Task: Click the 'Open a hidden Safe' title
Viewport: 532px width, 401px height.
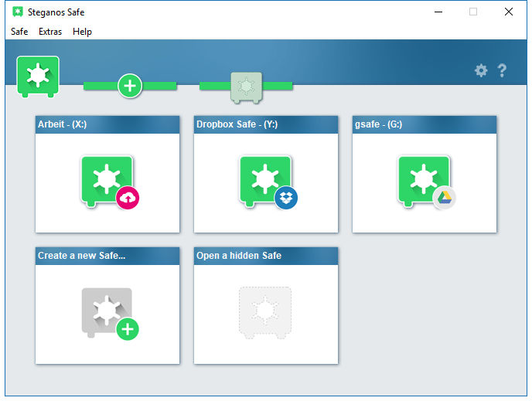Action: [239, 256]
